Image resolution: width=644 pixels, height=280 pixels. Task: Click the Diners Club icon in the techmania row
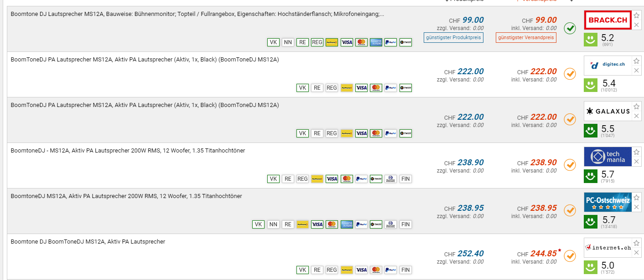pyautogui.click(x=390, y=179)
